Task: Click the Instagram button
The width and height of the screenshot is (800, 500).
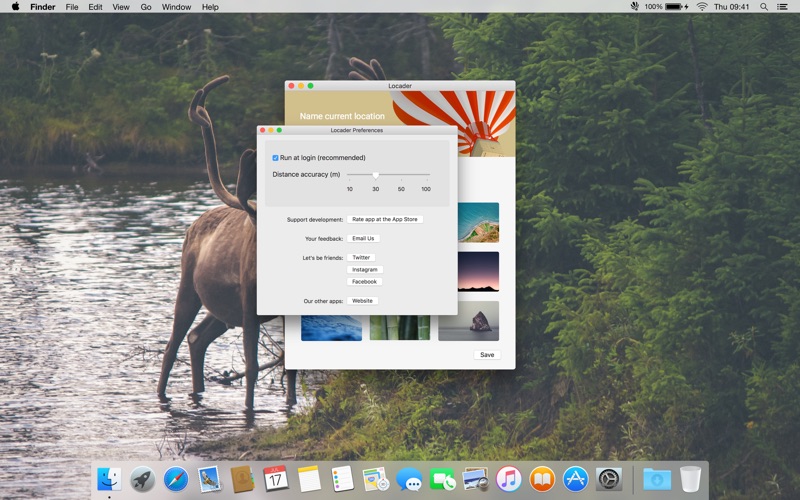Action: pos(365,270)
